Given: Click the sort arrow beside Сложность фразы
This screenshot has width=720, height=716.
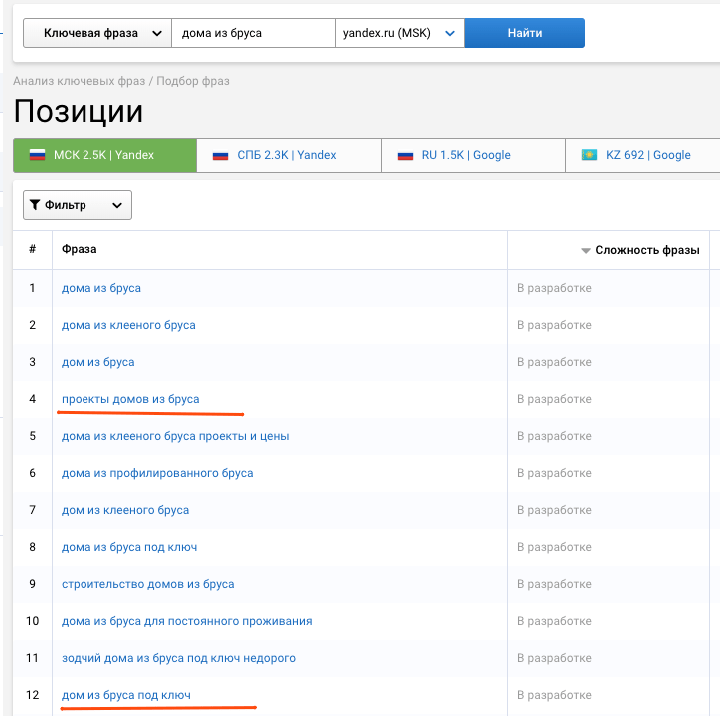Looking at the screenshot, I should tap(585, 251).
